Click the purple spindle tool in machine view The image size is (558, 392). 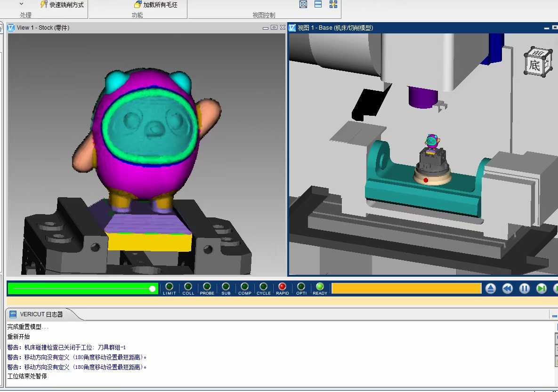pos(423,97)
